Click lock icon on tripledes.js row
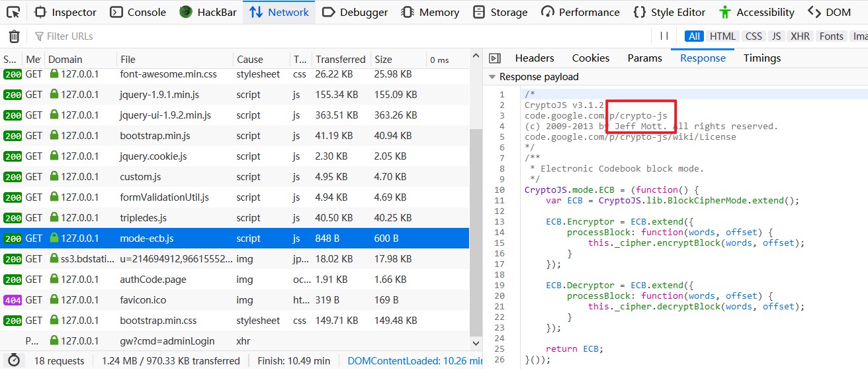 click(x=54, y=218)
